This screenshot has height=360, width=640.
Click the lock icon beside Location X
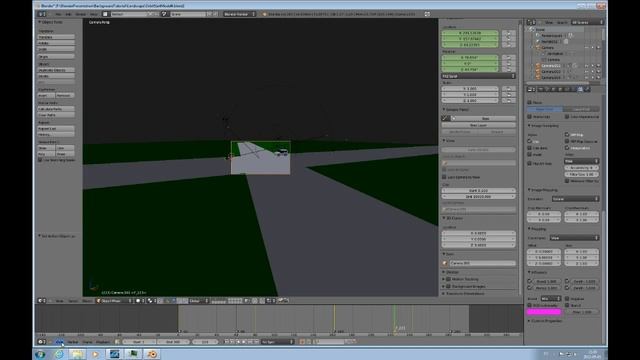click(509, 33)
